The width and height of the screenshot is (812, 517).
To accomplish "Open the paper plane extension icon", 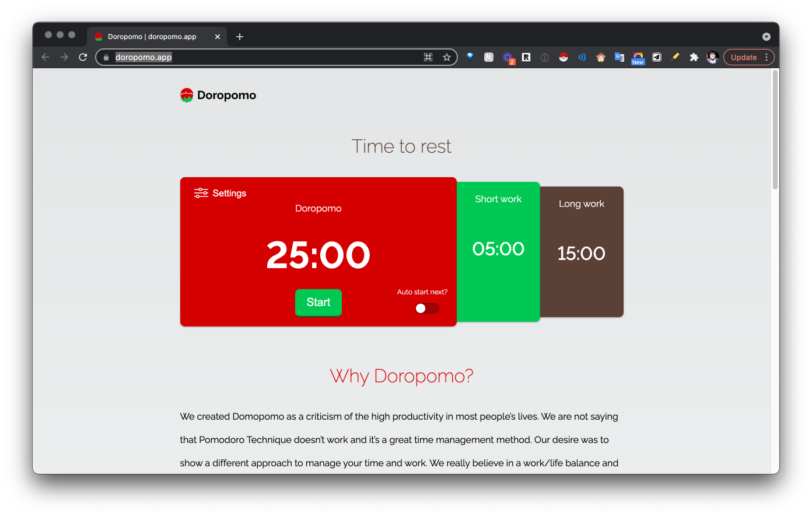I will tap(657, 57).
